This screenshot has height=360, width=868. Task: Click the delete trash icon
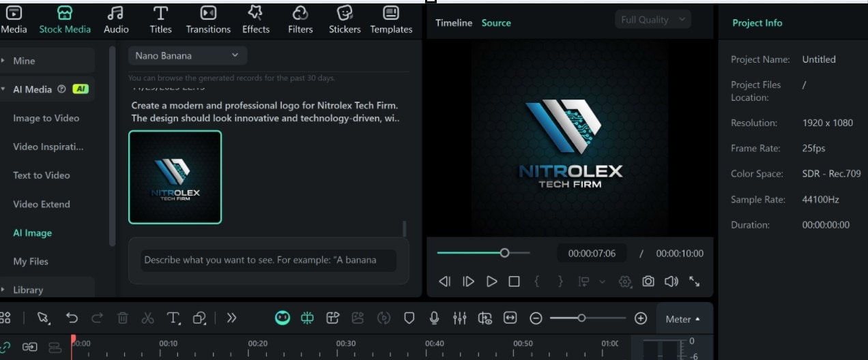tap(123, 318)
